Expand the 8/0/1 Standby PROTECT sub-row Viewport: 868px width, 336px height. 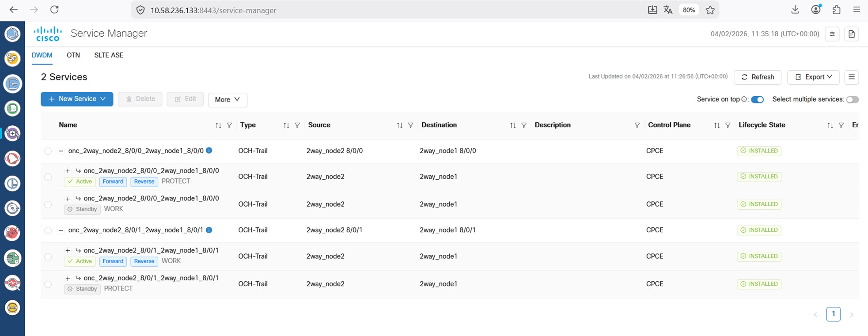(68, 278)
